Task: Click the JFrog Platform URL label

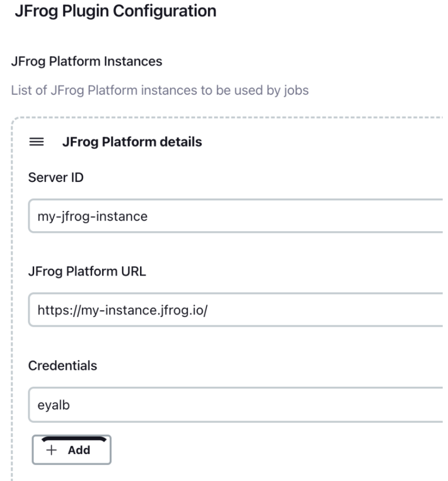Action: point(87,272)
